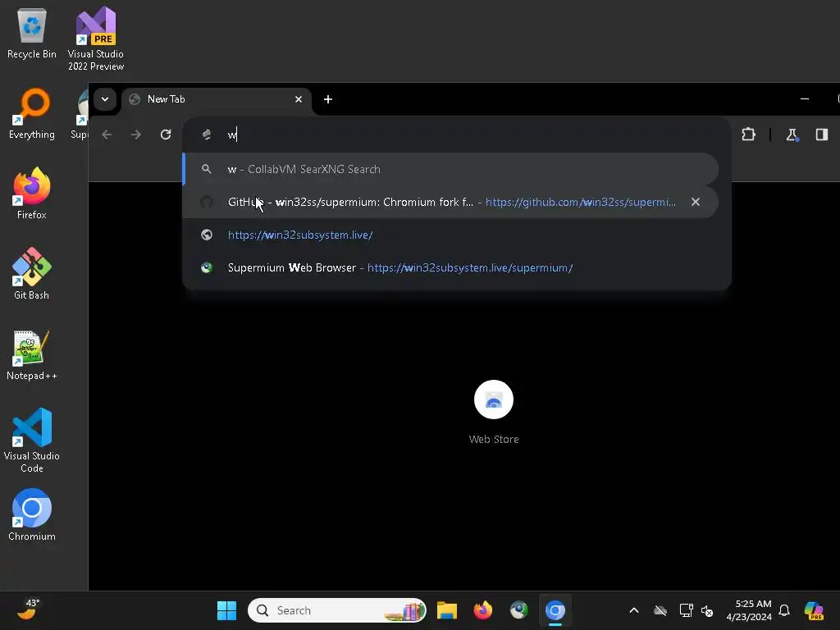Launch Firefox from the desktop

coord(32,194)
